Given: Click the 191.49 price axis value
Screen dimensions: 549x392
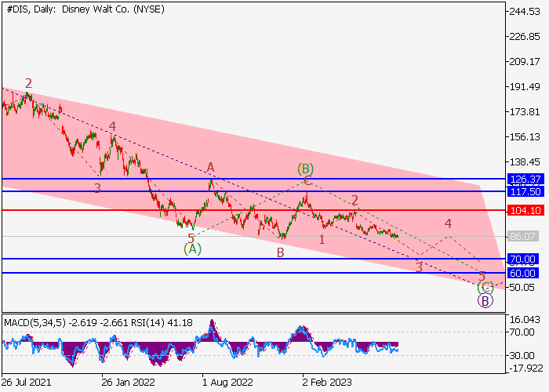Looking at the screenshot, I should click(525, 87).
